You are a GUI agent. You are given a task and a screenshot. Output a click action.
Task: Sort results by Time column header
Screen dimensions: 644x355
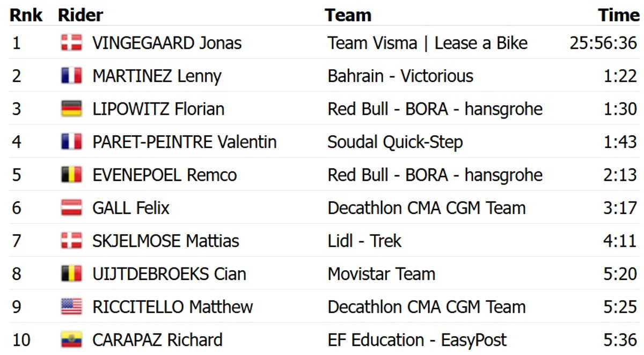[619, 15]
